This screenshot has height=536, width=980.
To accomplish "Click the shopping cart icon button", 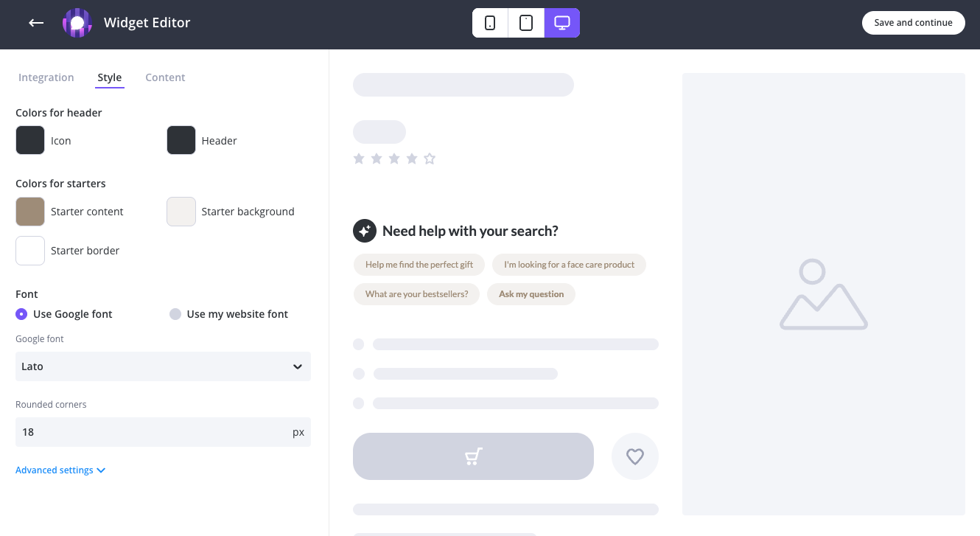I will point(473,456).
